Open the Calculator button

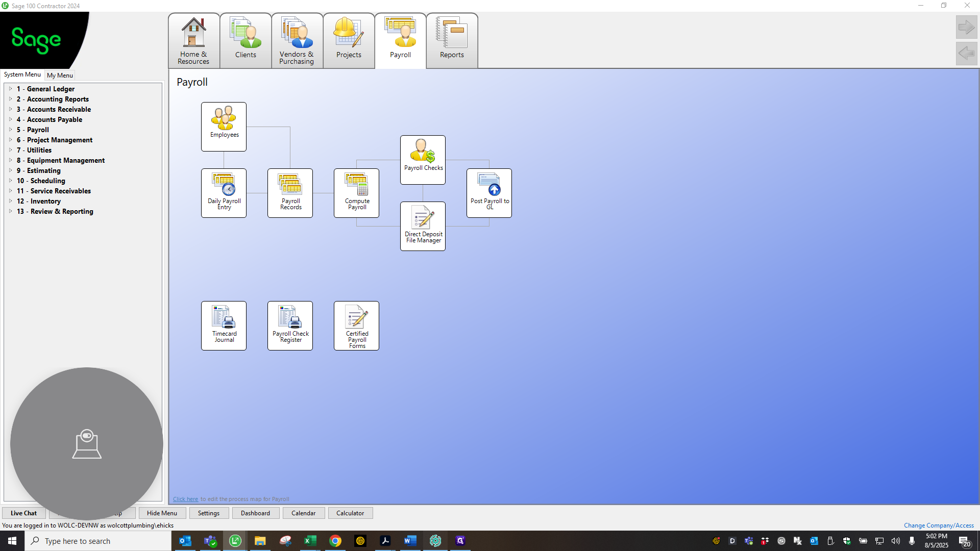point(350,513)
